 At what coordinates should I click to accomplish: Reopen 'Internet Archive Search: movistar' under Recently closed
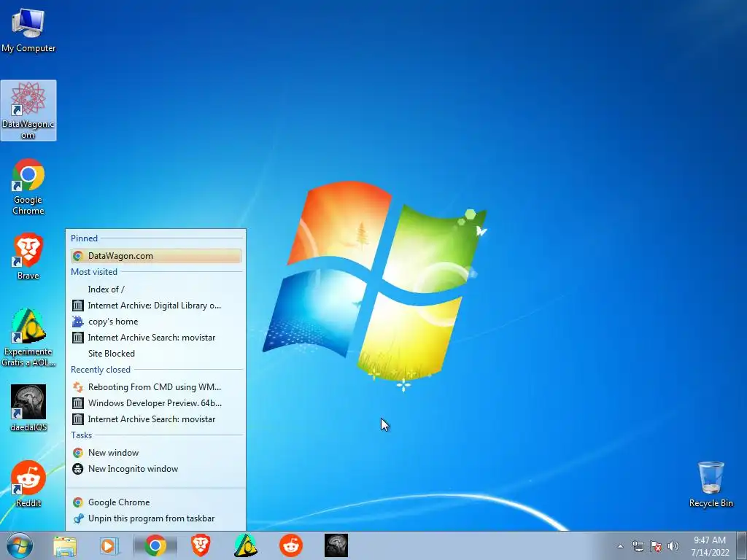[156, 419]
